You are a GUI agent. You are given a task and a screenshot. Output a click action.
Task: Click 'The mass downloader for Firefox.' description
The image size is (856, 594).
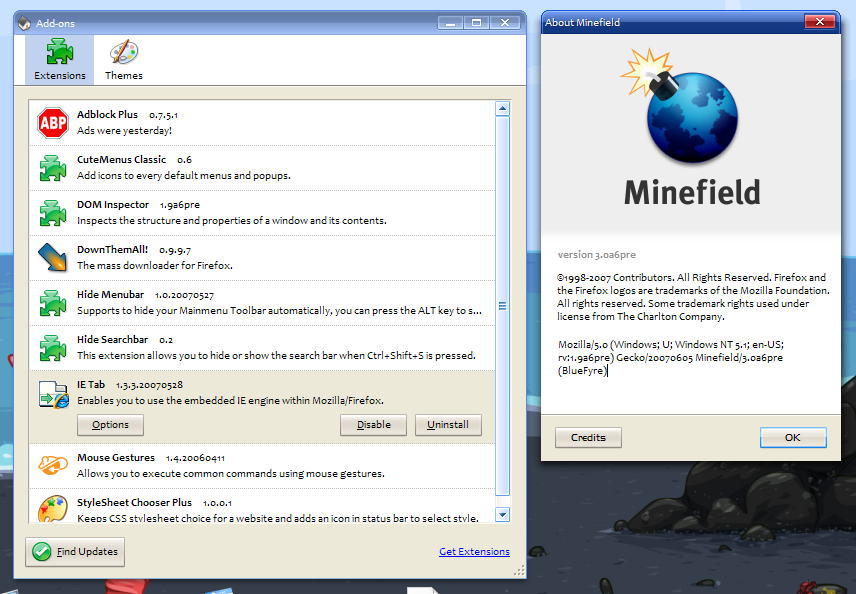[154, 265]
